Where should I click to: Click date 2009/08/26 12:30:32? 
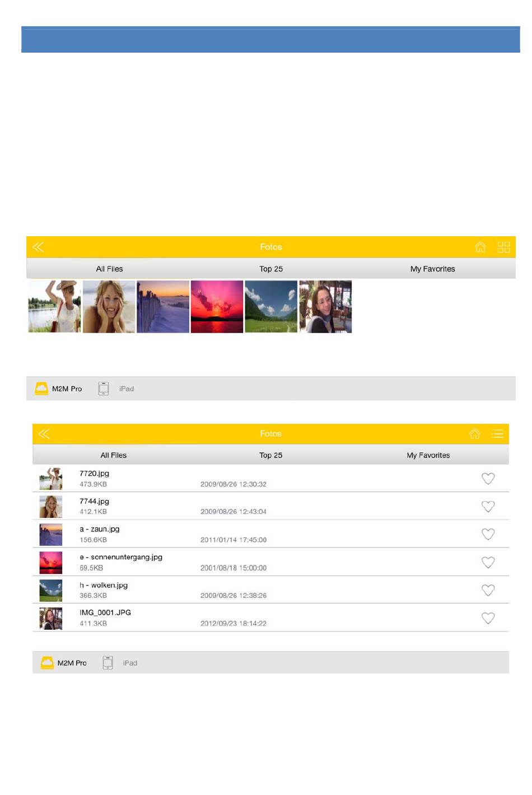click(x=234, y=484)
